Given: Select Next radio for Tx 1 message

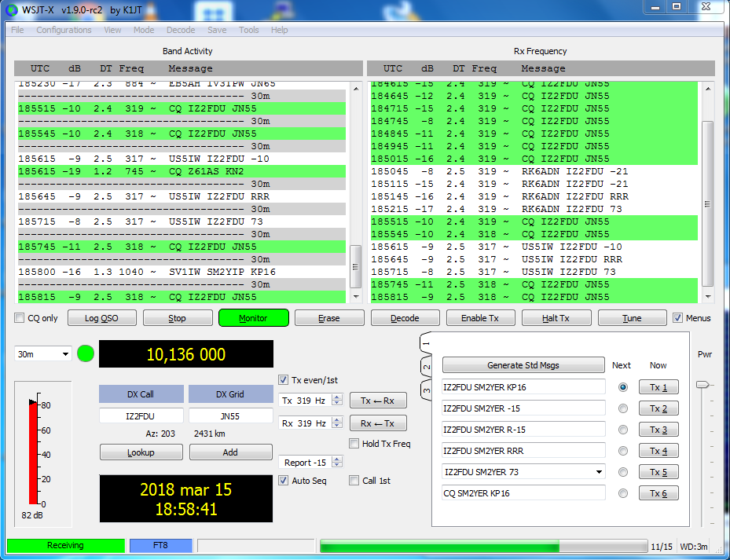Looking at the screenshot, I should tap(623, 387).
